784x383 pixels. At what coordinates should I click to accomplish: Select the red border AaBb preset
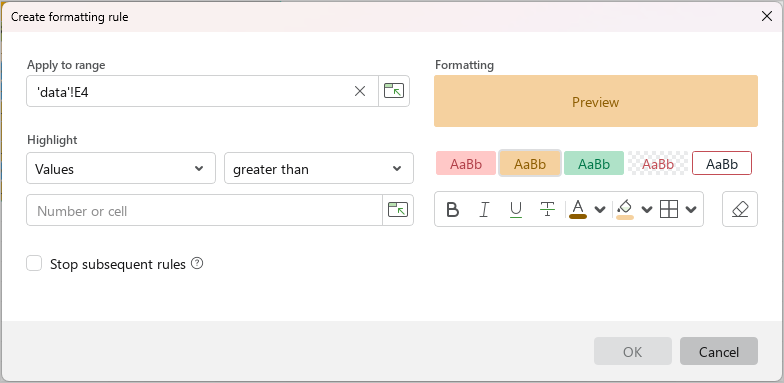coord(722,163)
